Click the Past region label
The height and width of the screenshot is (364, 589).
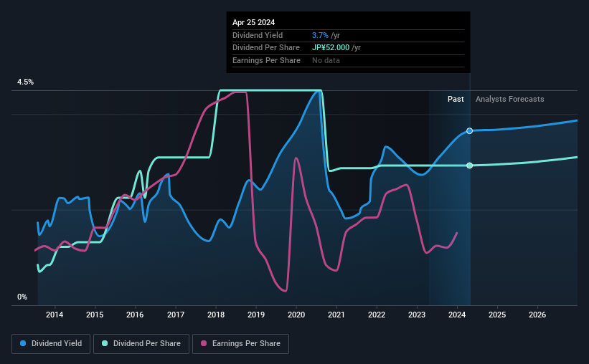coord(456,99)
